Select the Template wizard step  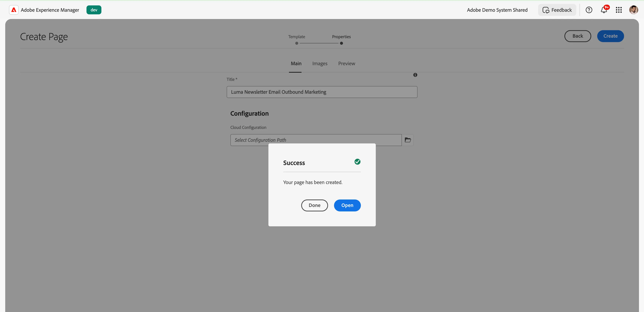297,39
